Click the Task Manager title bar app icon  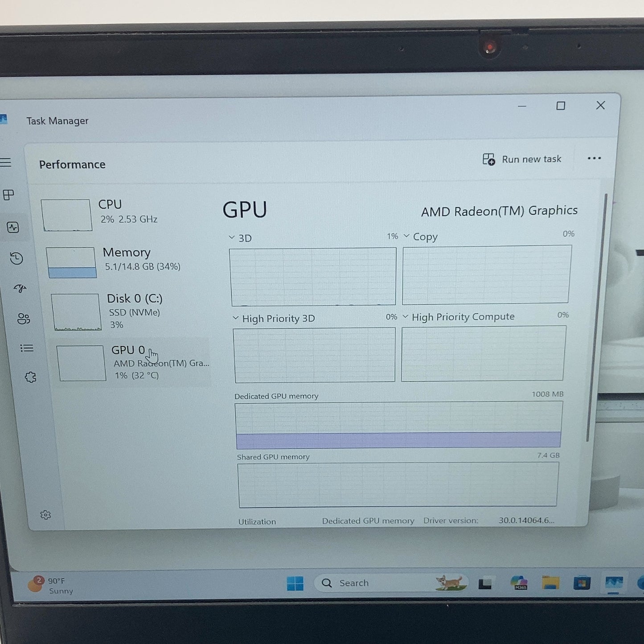4,119
